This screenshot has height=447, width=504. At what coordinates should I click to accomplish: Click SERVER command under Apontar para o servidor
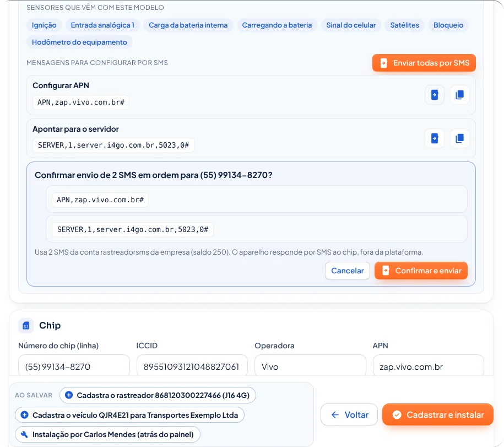click(x=113, y=145)
